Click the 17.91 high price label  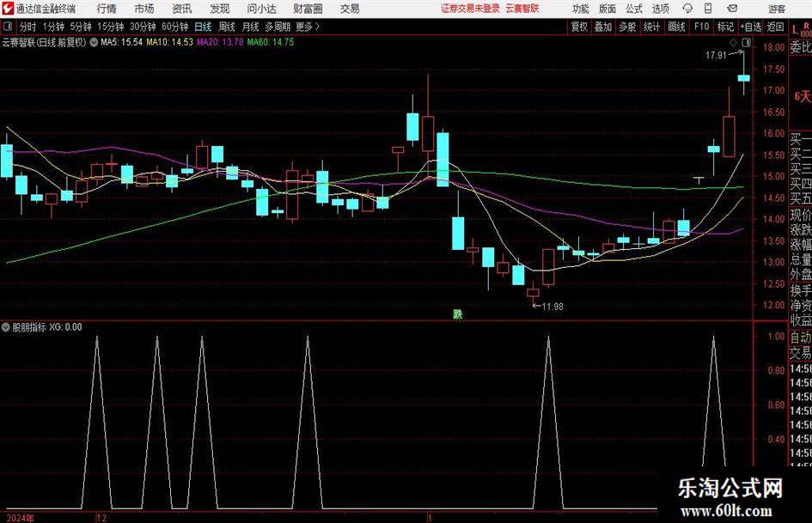(x=717, y=55)
